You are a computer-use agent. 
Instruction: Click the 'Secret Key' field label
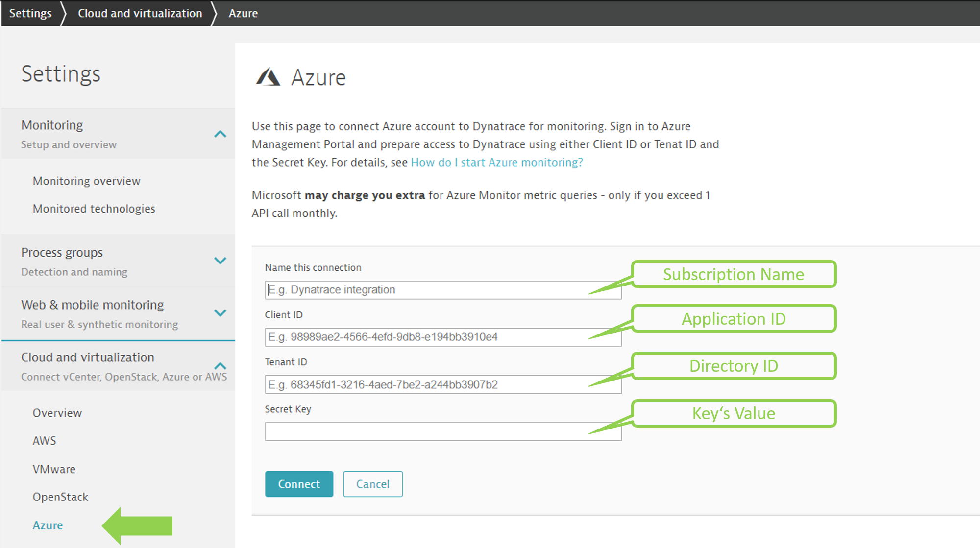point(288,409)
